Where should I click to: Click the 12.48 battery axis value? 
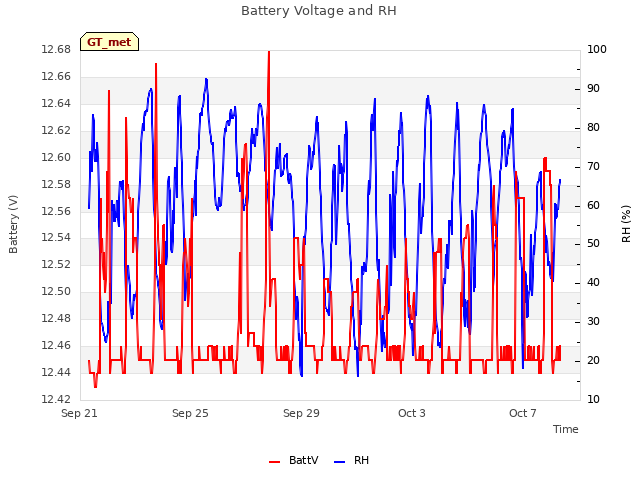click(x=56, y=318)
